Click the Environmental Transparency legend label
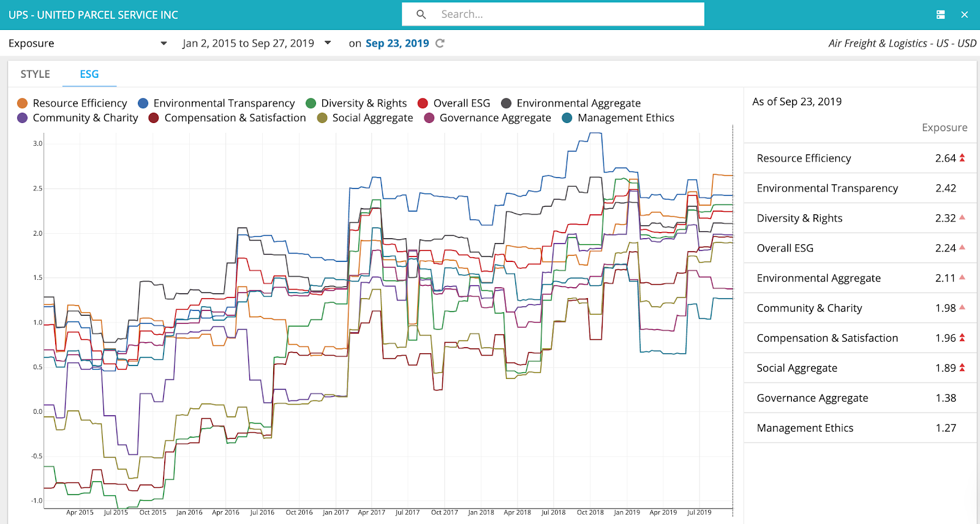Screen dimensions: 980x524 pos(224,103)
